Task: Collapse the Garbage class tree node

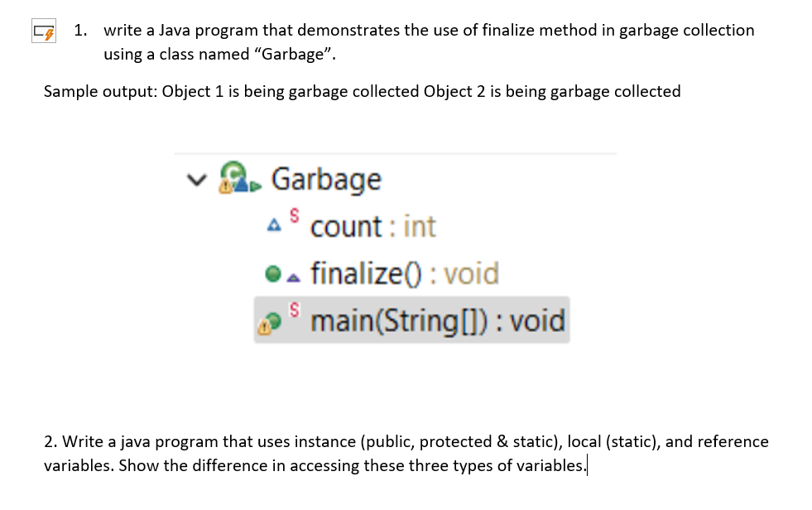Action: pyautogui.click(x=197, y=180)
